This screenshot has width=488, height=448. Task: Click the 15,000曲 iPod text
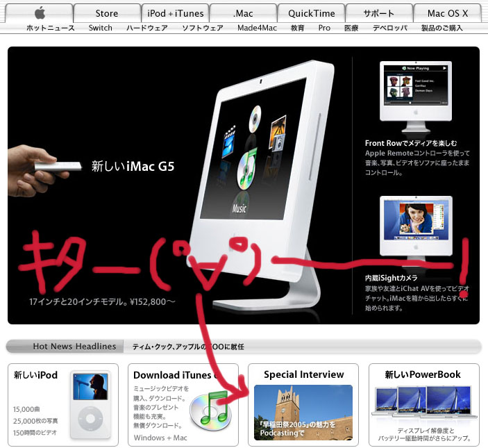click(26, 409)
